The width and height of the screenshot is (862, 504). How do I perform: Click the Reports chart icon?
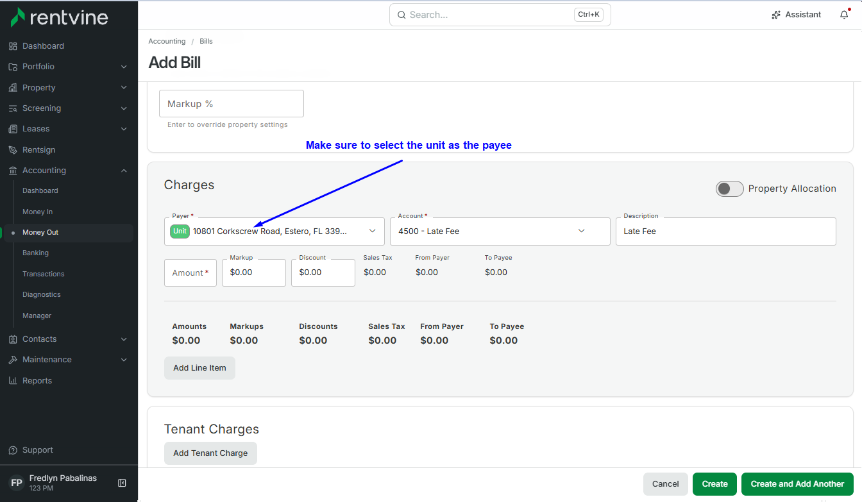13,381
